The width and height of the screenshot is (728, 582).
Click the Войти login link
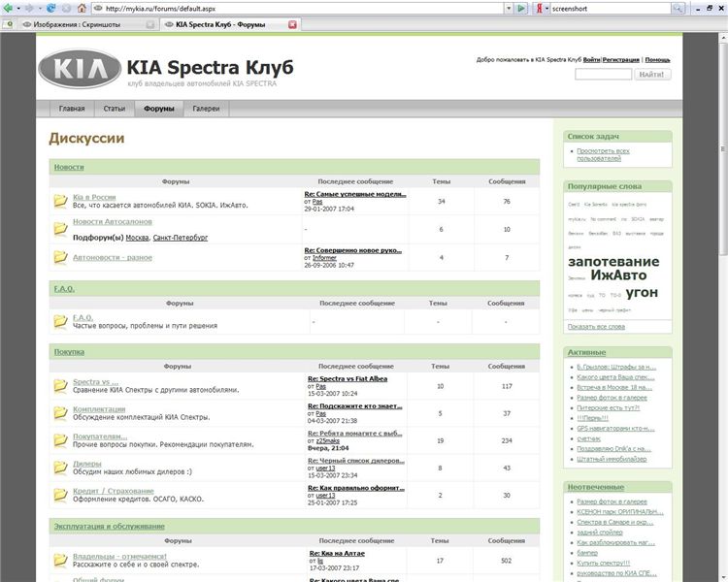(591, 60)
